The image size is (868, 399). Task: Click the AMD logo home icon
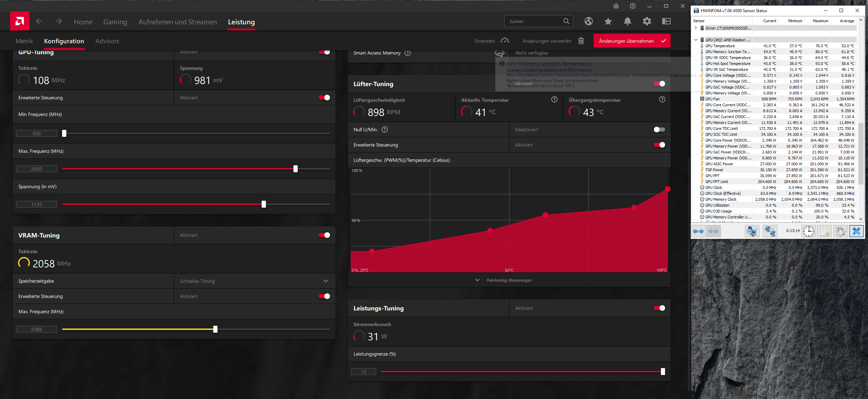[20, 22]
